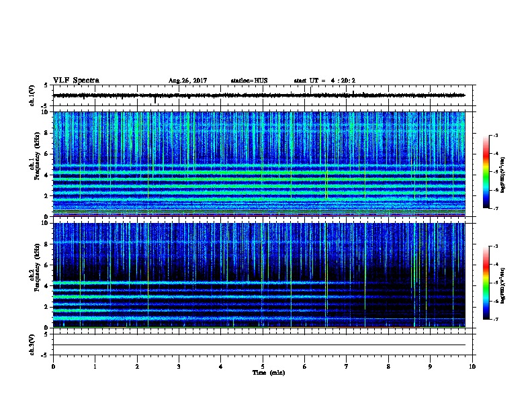
Task: Click the flat ch.3 voltage trace line
Action: point(259,345)
